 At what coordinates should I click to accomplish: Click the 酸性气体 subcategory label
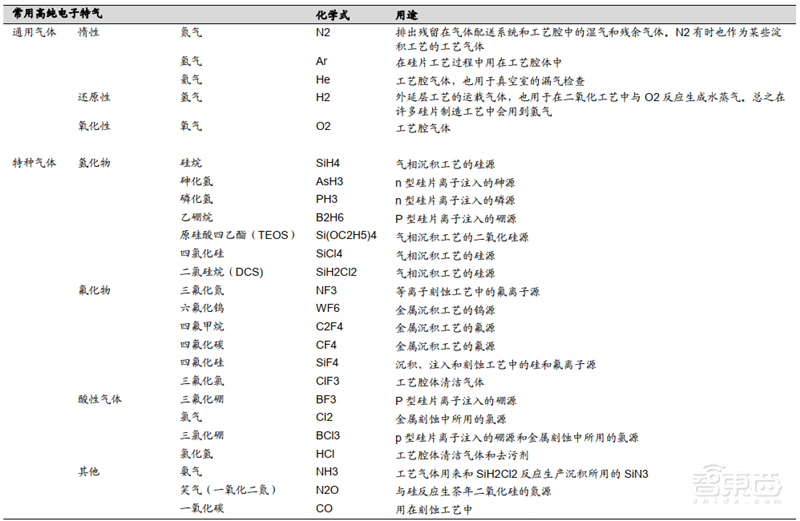pyautogui.click(x=99, y=399)
